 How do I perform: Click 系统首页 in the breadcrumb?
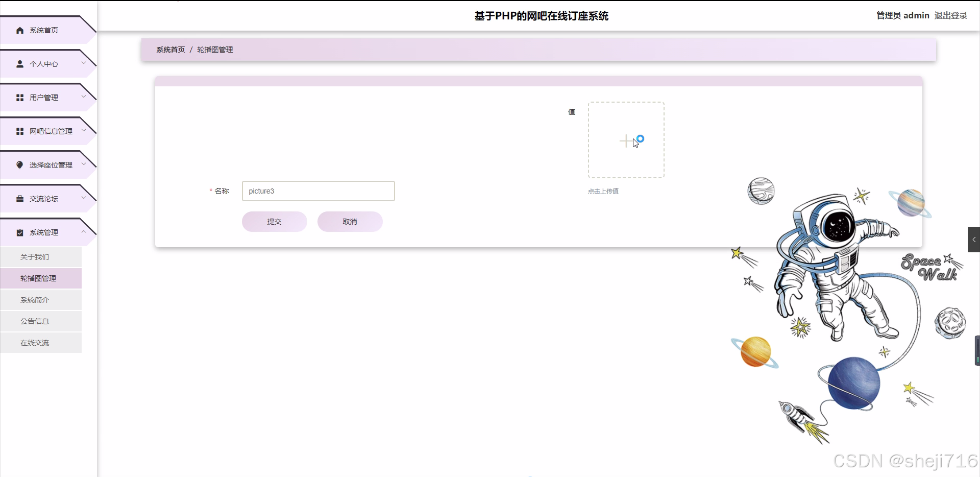pyautogui.click(x=170, y=50)
